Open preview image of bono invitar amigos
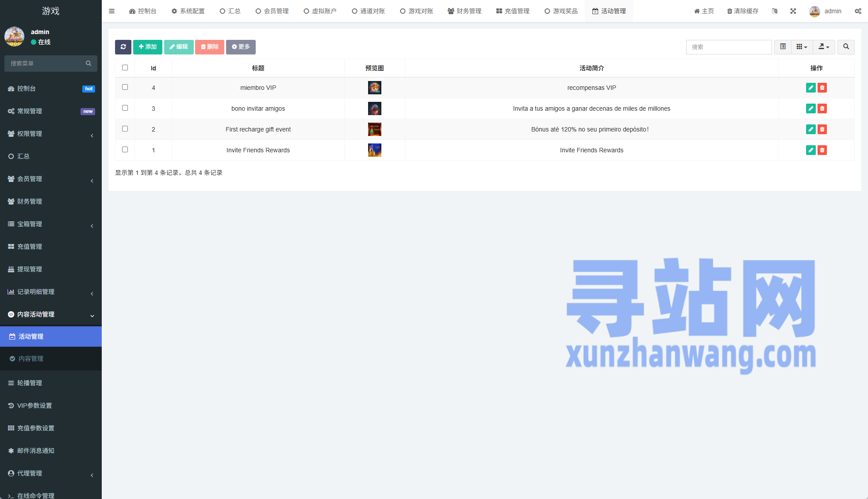This screenshot has width=868, height=499. [374, 108]
